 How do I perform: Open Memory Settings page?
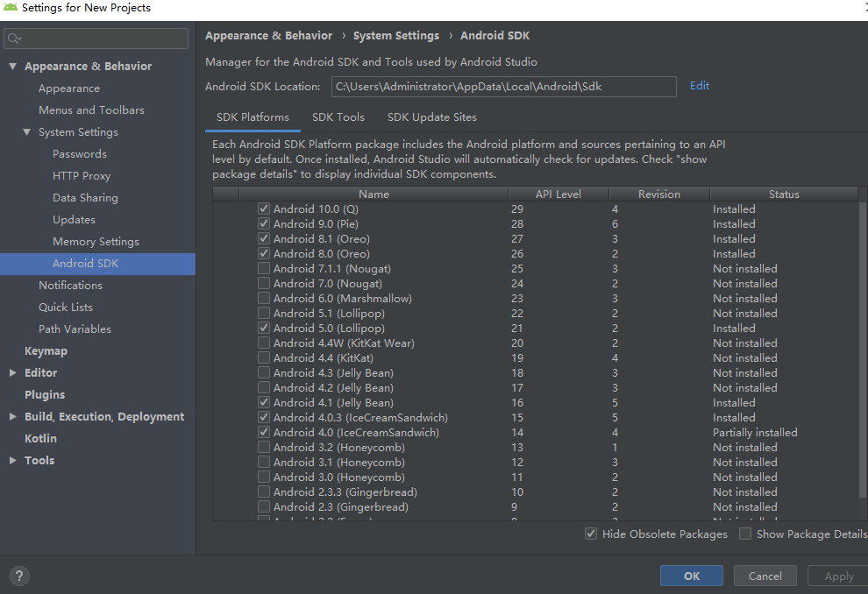pyautogui.click(x=96, y=242)
